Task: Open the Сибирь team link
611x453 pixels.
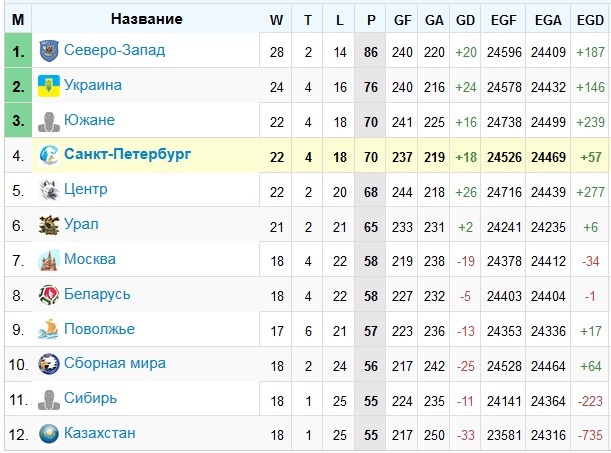Action: [x=90, y=398]
